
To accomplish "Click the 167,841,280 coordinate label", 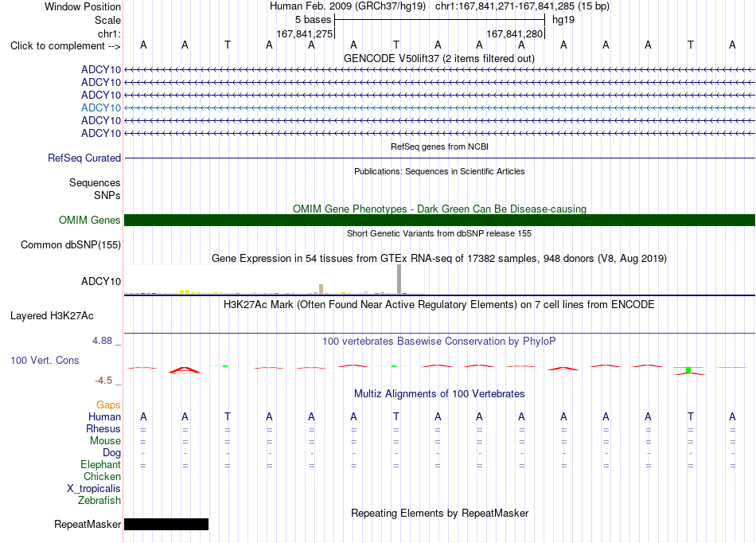I will pyautogui.click(x=514, y=33).
